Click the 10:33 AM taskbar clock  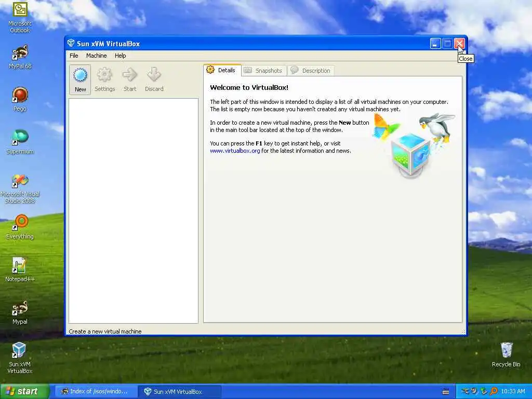coord(513,392)
